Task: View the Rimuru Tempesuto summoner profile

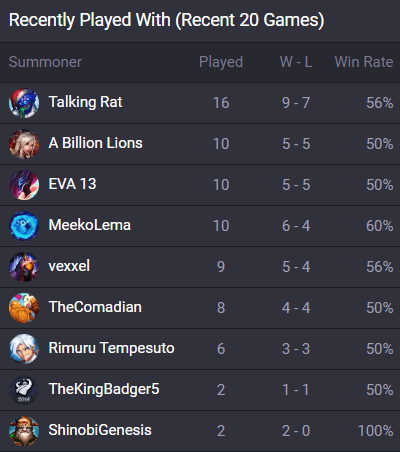Action: tap(111, 348)
